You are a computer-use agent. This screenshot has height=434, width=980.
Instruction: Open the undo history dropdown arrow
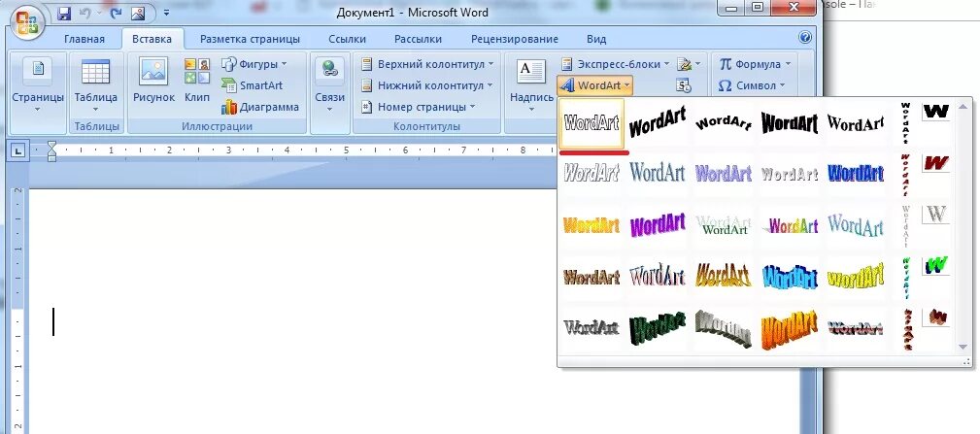pyautogui.click(x=98, y=13)
